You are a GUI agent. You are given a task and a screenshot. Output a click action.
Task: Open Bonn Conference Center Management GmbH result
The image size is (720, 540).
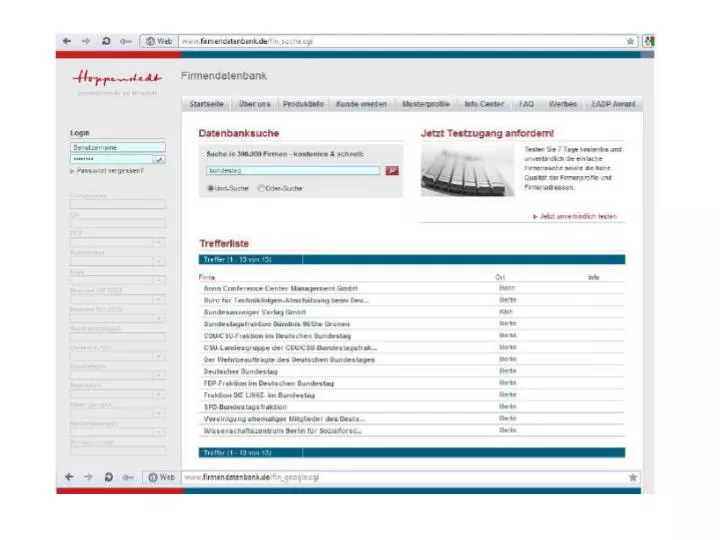point(281,288)
